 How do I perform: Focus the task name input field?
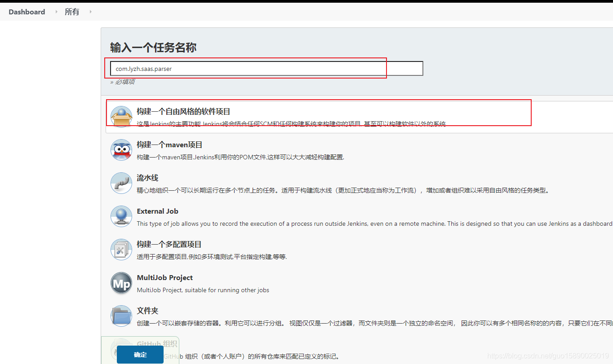coord(267,69)
